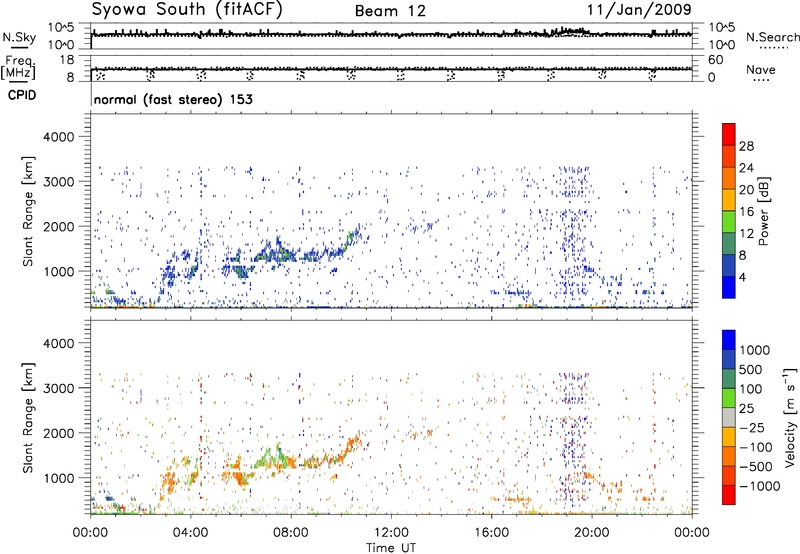Viewport: 800px width, 554px height.
Task: Click the "Nave" legend label
Action: point(761,70)
